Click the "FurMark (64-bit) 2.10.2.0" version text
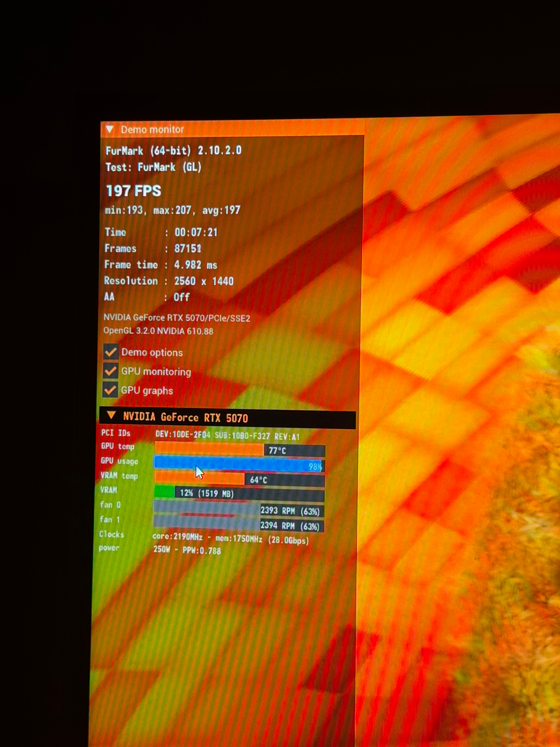560x747 pixels. pyautogui.click(x=174, y=151)
